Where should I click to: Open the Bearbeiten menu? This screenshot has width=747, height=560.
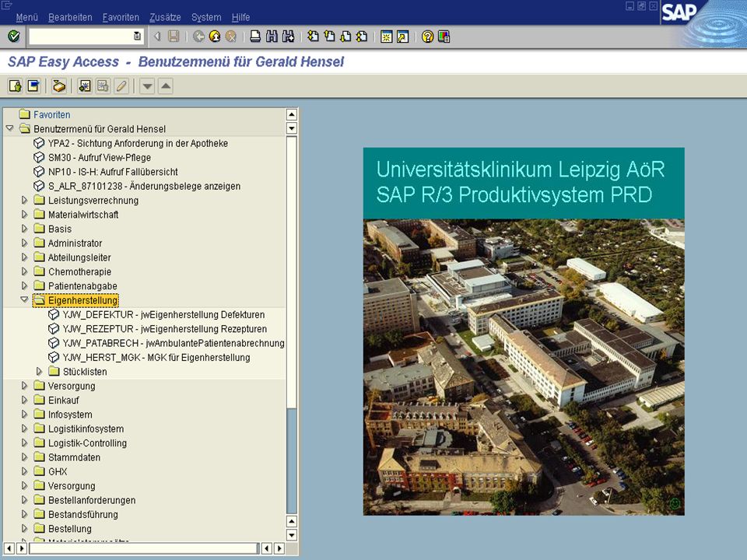tap(70, 17)
